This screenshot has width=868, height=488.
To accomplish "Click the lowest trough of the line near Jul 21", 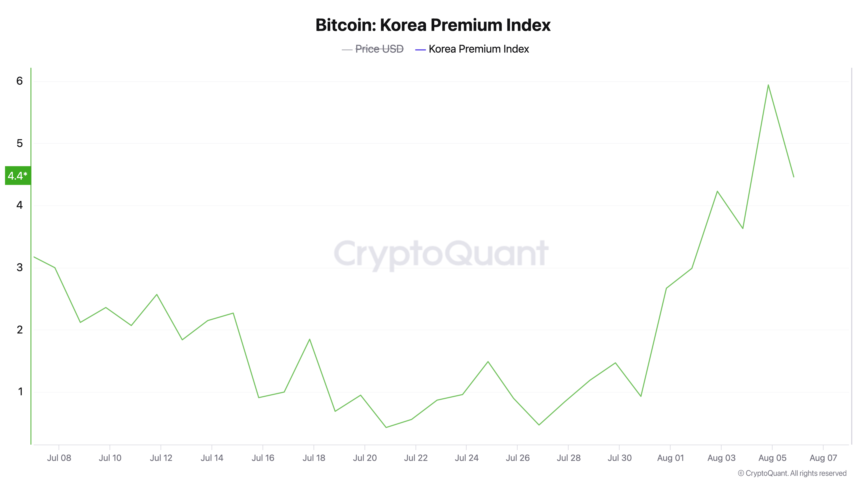I will 386,427.
